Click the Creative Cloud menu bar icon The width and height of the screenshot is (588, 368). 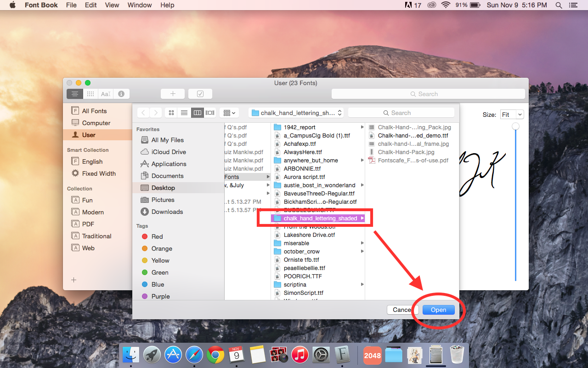click(x=431, y=5)
